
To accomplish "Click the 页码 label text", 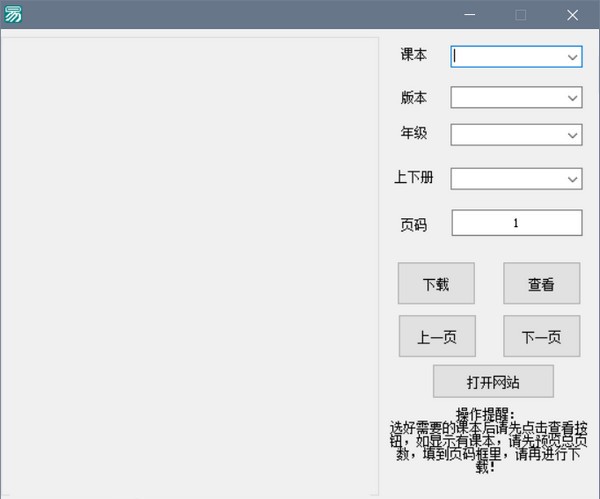I will (414, 225).
